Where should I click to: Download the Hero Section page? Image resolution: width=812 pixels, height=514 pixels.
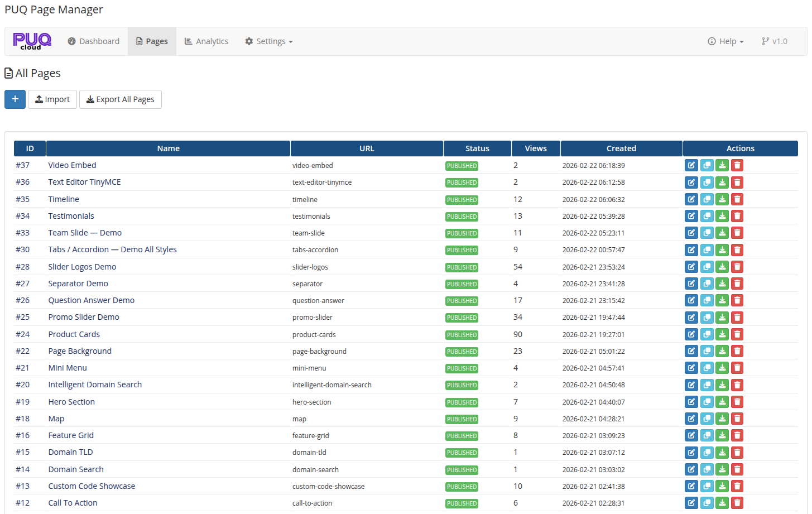tap(722, 402)
